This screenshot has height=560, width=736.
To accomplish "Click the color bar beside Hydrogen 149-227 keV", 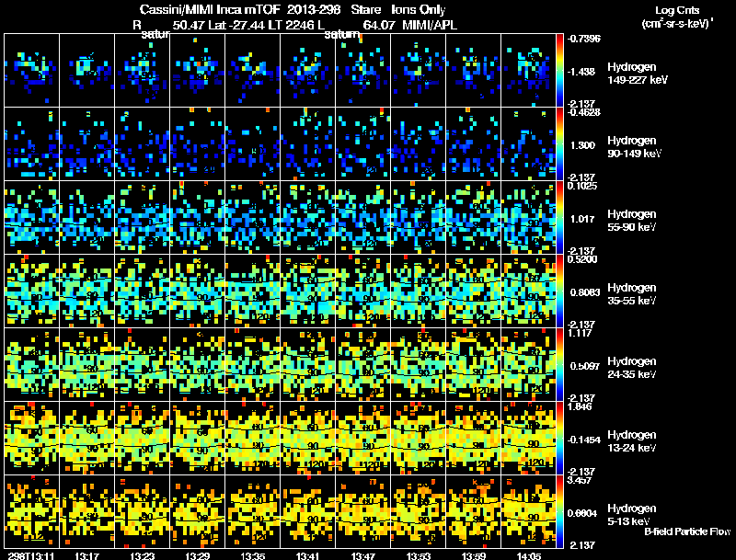I will click(x=559, y=71).
